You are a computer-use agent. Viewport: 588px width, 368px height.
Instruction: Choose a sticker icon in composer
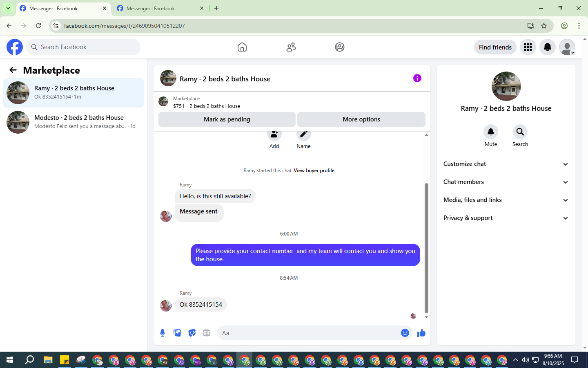pos(192,333)
